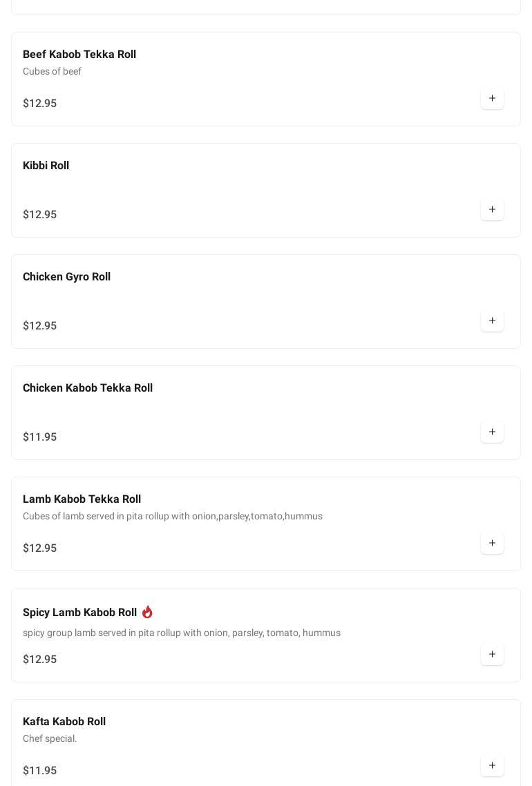
Task: Click the $11.95 Chicken Kabob Tekka price
Action: click(40, 437)
